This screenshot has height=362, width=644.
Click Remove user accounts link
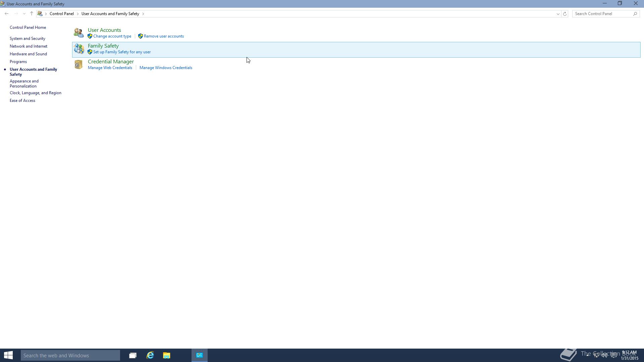164,36
